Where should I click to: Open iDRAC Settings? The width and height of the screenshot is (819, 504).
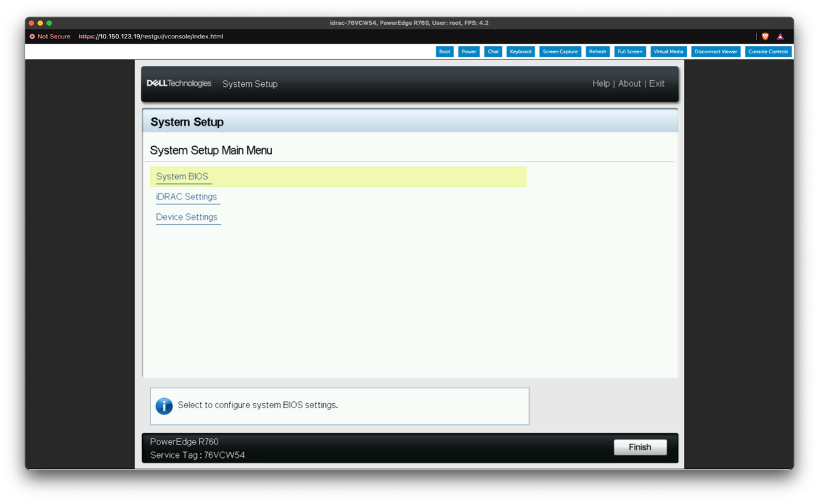click(x=186, y=197)
